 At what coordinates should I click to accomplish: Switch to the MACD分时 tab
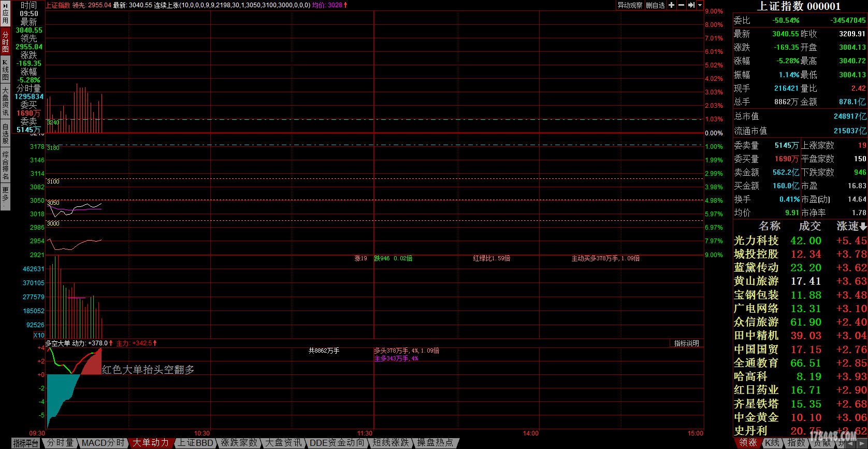click(103, 443)
